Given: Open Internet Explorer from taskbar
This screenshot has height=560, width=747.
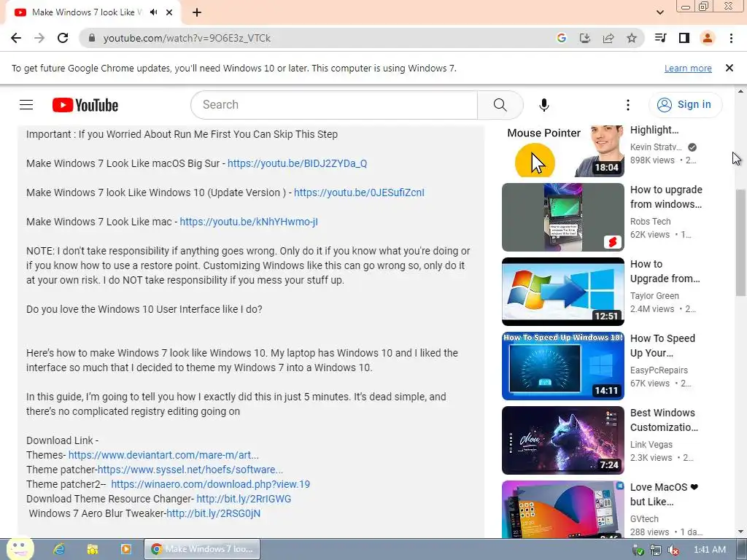Looking at the screenshot, I should pos(59,549).
